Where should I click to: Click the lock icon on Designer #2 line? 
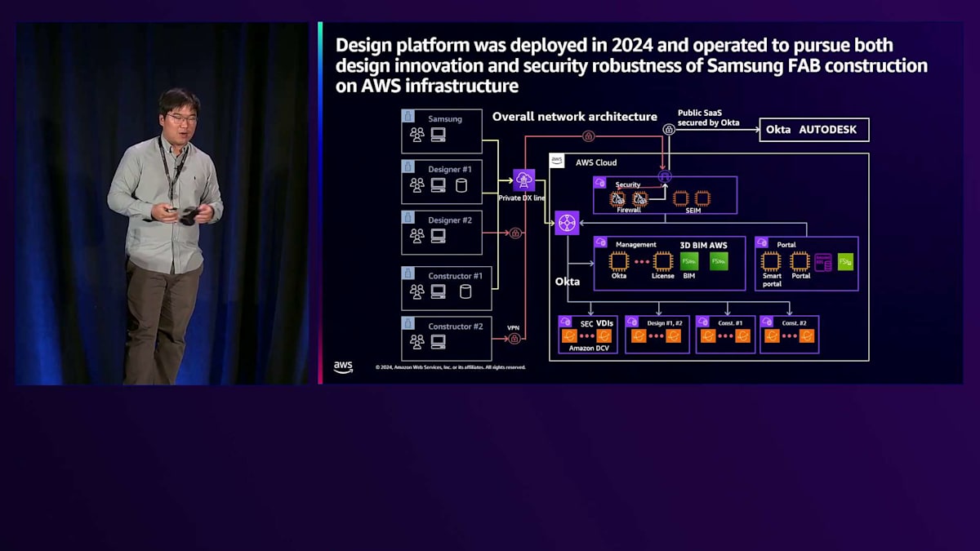coord(515,233)
